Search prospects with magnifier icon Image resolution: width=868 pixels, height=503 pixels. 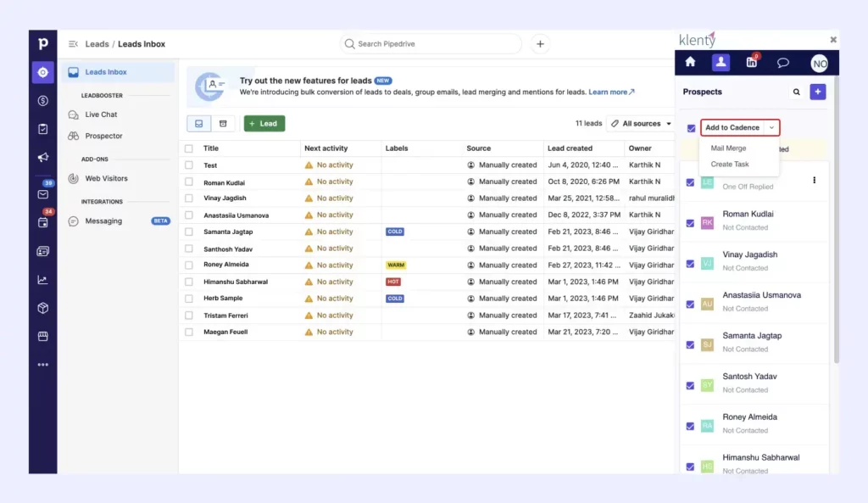pos(797,92)
